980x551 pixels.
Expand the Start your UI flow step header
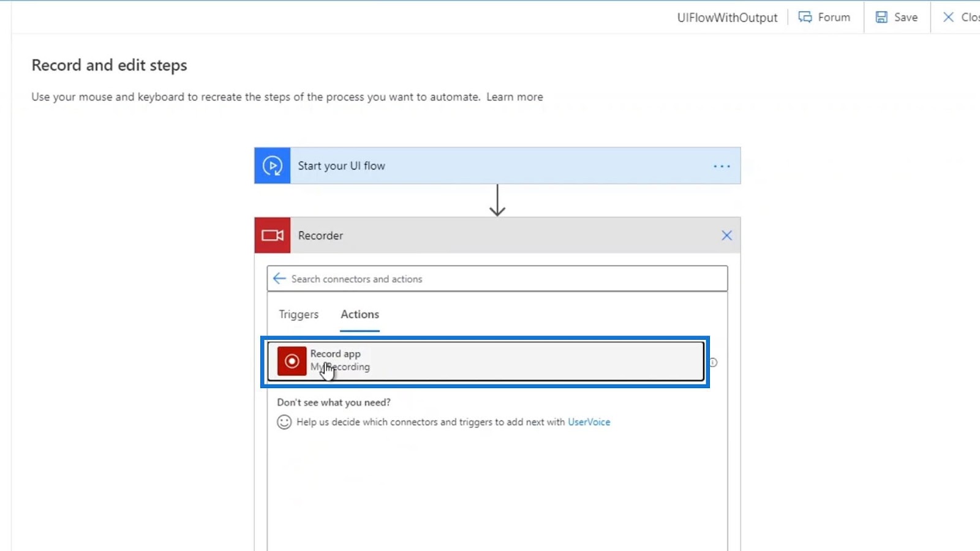click(x=497, y=165)
